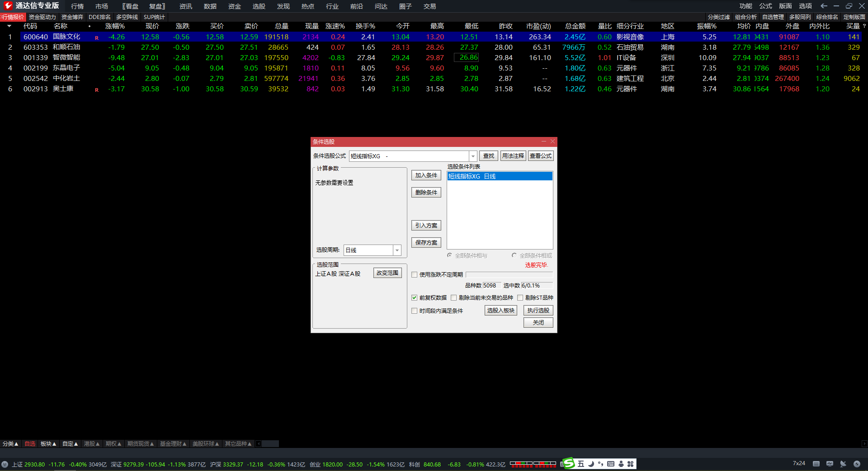Screen dimensions: 868x471
Task: Minimize the 条件选股 dialog
Action: click(x=544, y=141)
